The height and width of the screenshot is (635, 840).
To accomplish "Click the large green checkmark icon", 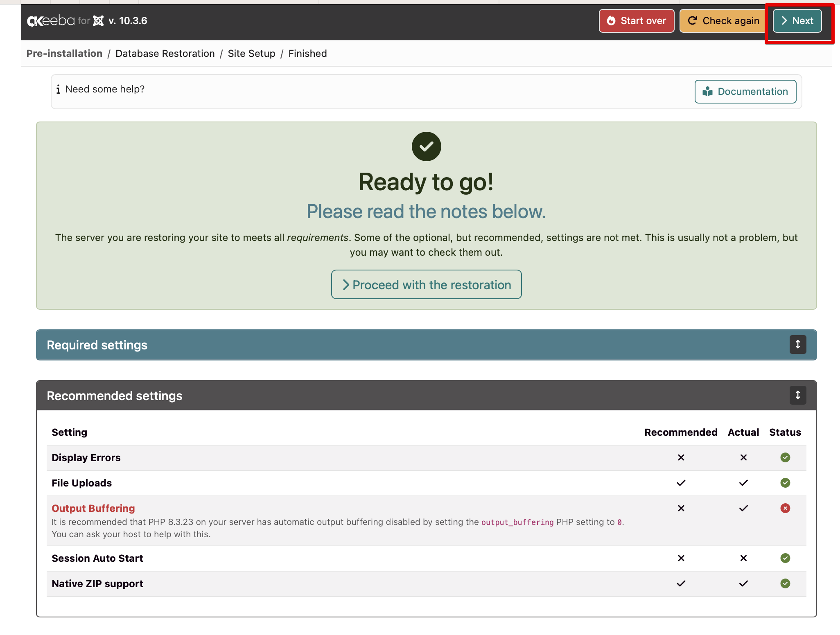I will (426, 146).
